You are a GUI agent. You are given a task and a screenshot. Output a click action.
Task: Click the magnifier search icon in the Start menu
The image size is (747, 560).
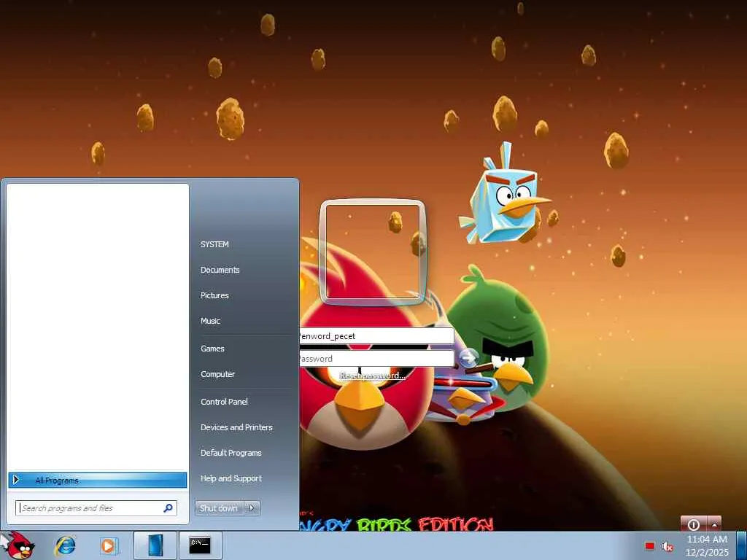click(169, 508)
